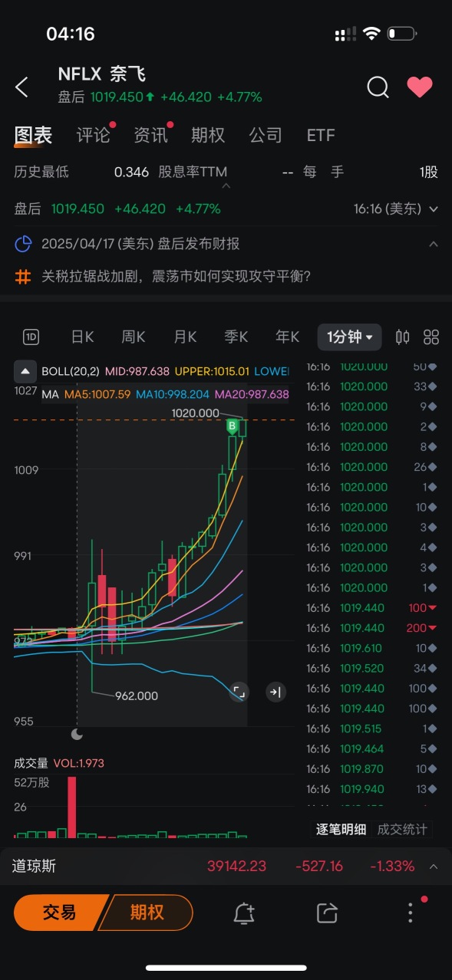Open the 1分钟 interval dropdown

pyautogui.click(x=349, y=337)
